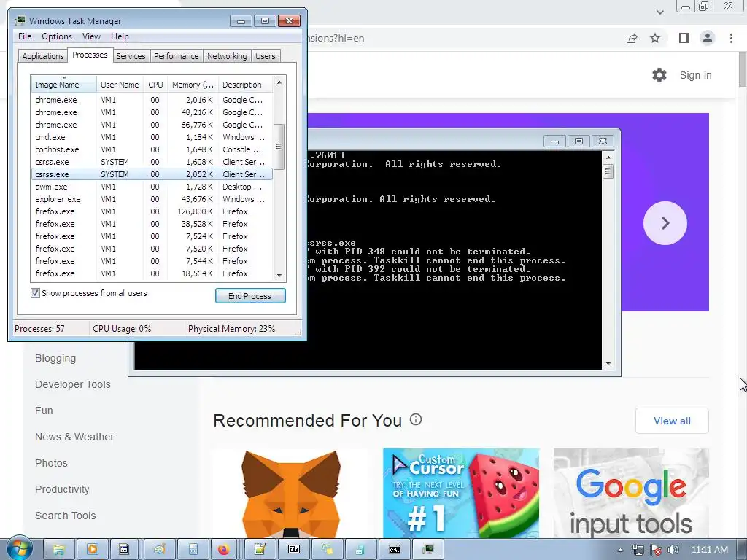747x560 pixels.
Task: Click the Task Manager title bar icon
Action: (20, 20)
